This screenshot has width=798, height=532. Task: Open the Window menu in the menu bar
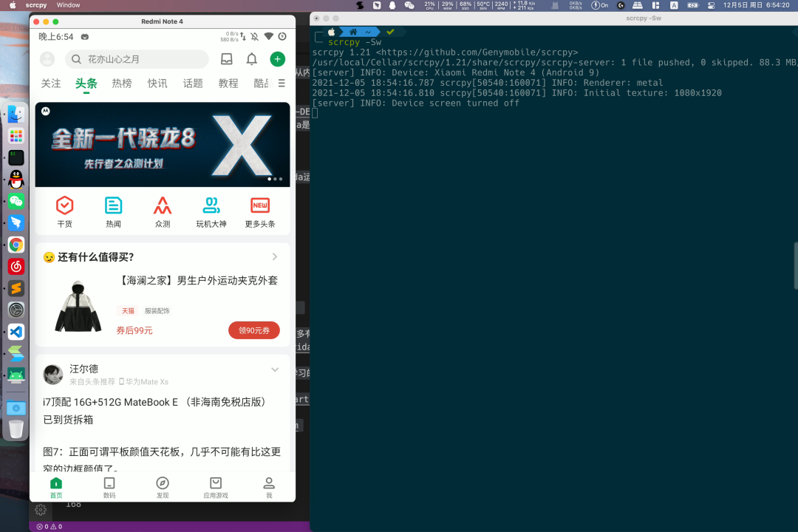tap(68, 5)
